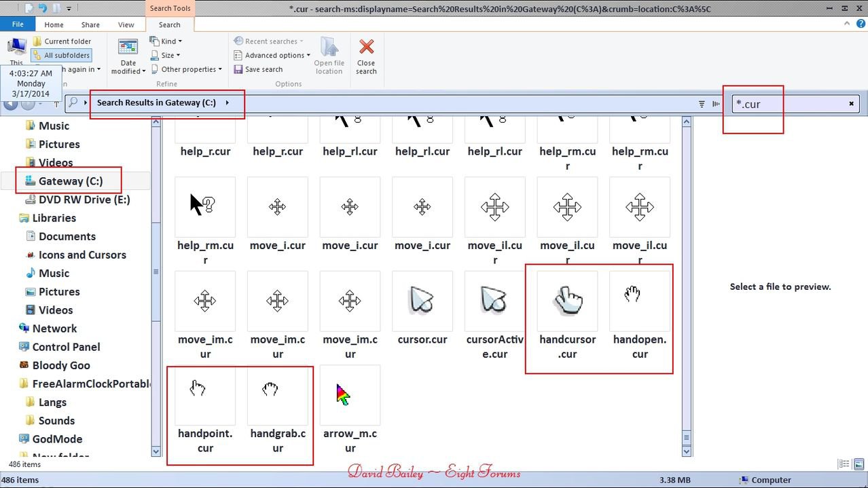Screen dimensions: 868x488
Task: Select Gateway (C:) in navigation pane
Action: point(70,181)
